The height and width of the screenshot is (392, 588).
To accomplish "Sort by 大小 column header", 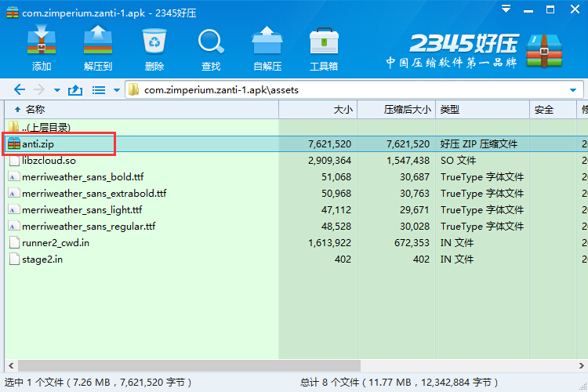I will tap(318, 110).
